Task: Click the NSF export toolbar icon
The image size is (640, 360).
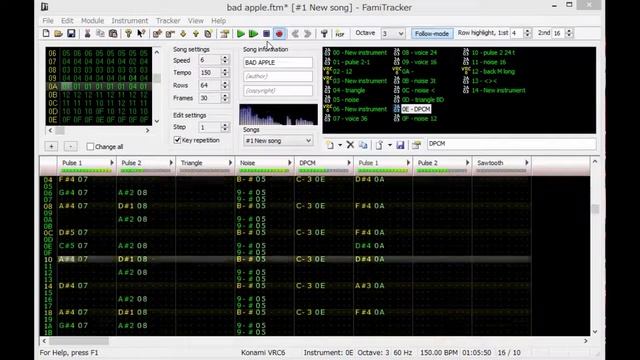Action: [x=340, y=33]
